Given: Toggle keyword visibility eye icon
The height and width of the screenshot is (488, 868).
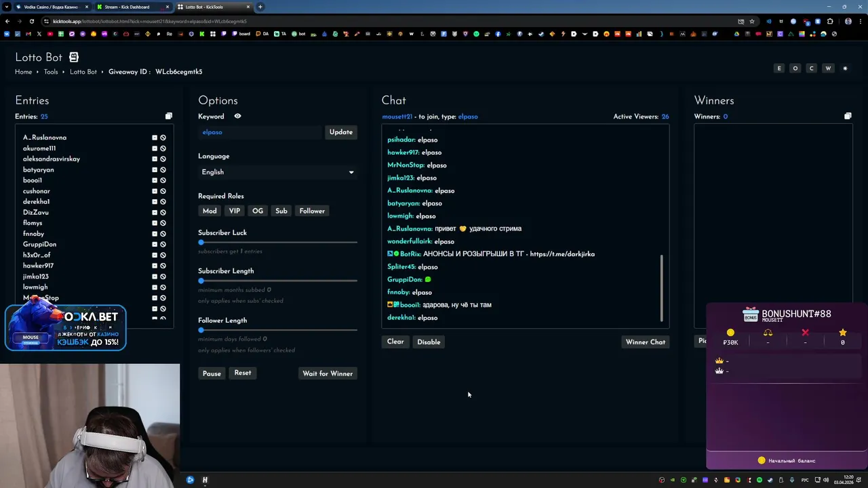Looking at the screenshot, I should pos(237,117).
